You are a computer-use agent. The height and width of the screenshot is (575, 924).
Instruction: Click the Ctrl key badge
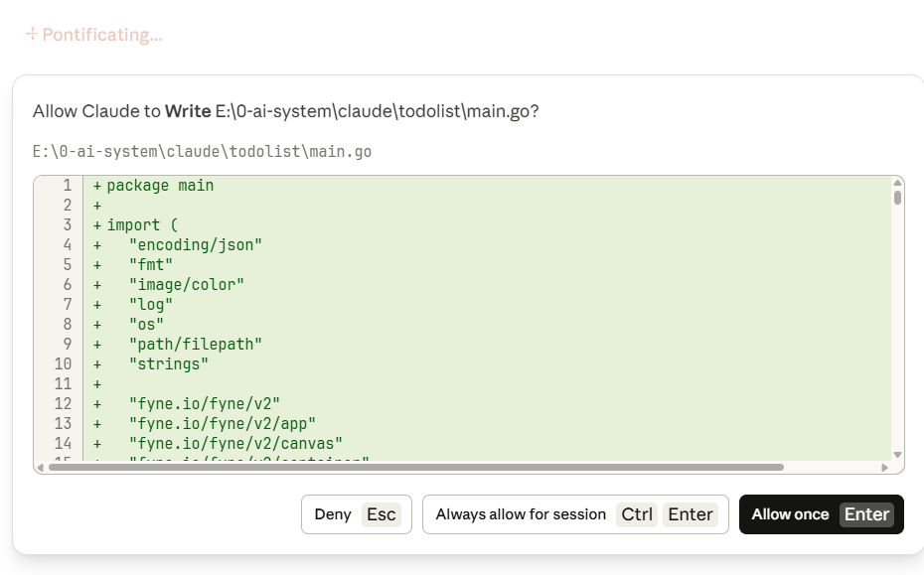tap(636, 514)
